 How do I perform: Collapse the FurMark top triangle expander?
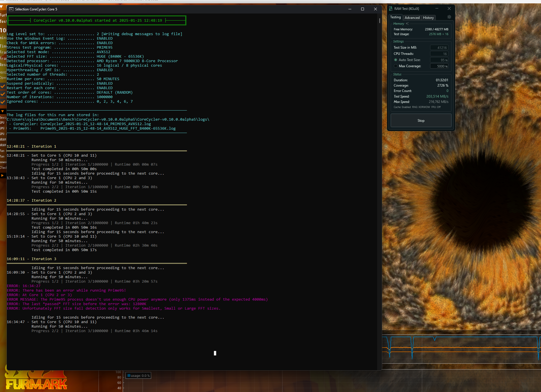point(2,6)
